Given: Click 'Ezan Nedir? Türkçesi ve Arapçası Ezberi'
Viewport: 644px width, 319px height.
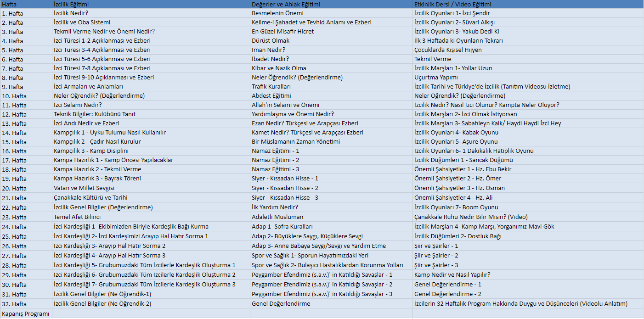Looking at the screenshot, I should 331,123.
